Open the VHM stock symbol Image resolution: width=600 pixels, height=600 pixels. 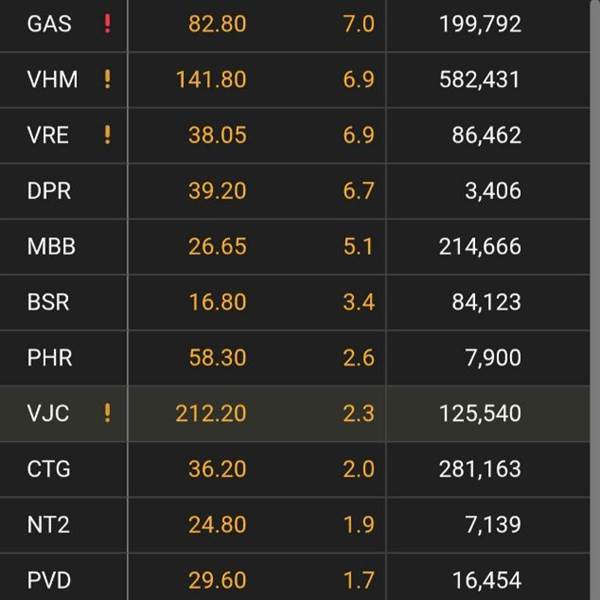tap(52, 80)
